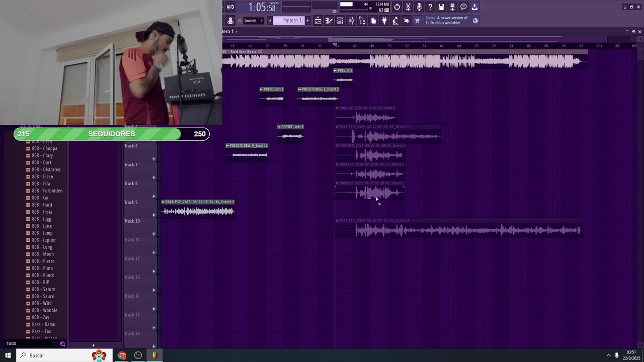Select the Bass - Damn sample
The height and width of the screenshot is (362, 644).
pyautogui.click(x=44, y=324)
